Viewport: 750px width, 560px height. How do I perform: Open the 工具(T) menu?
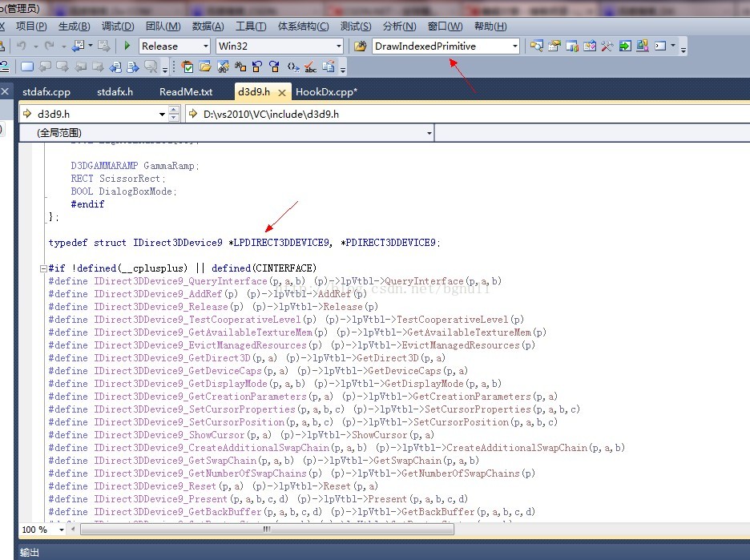pos(251,26)
